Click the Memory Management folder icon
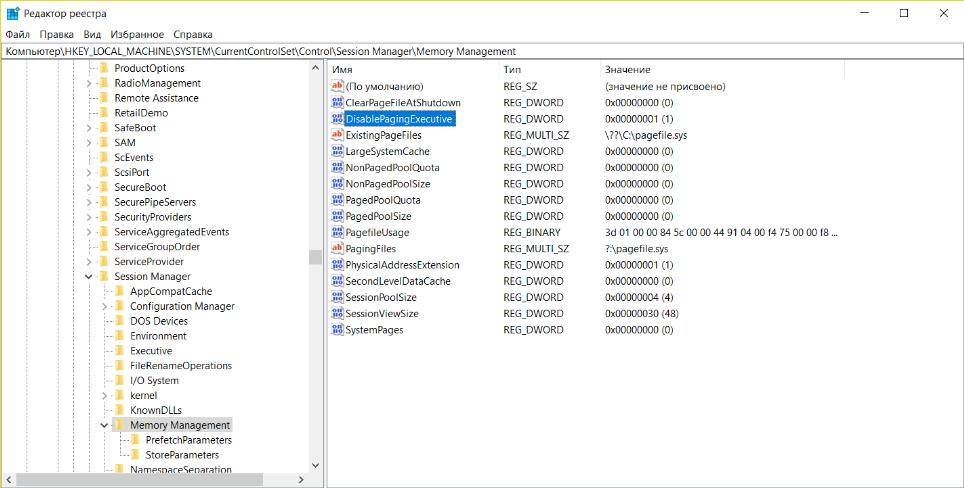The width and height of the screenshot is (964, 488). pyautogui.click(x=120, y=425)
